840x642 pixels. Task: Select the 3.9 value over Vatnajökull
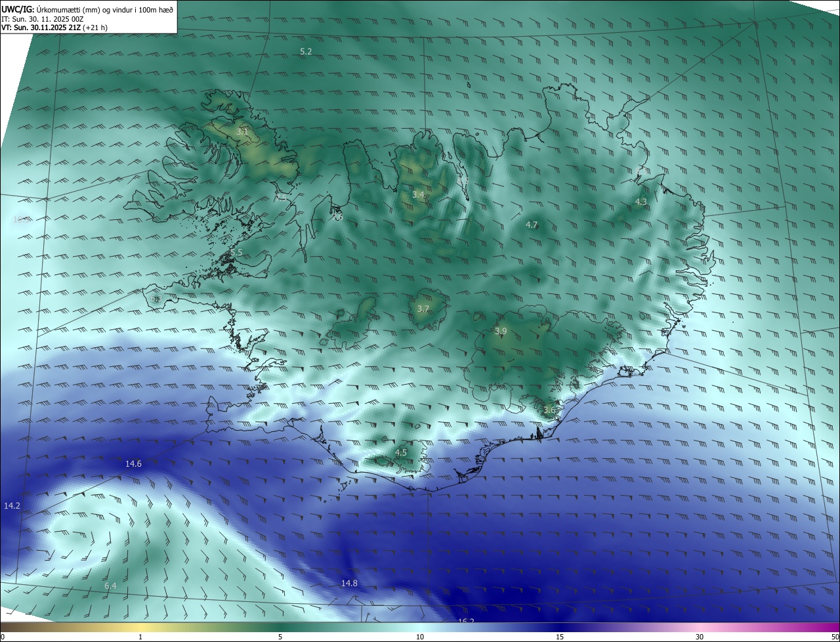click(x=501, y=332)
